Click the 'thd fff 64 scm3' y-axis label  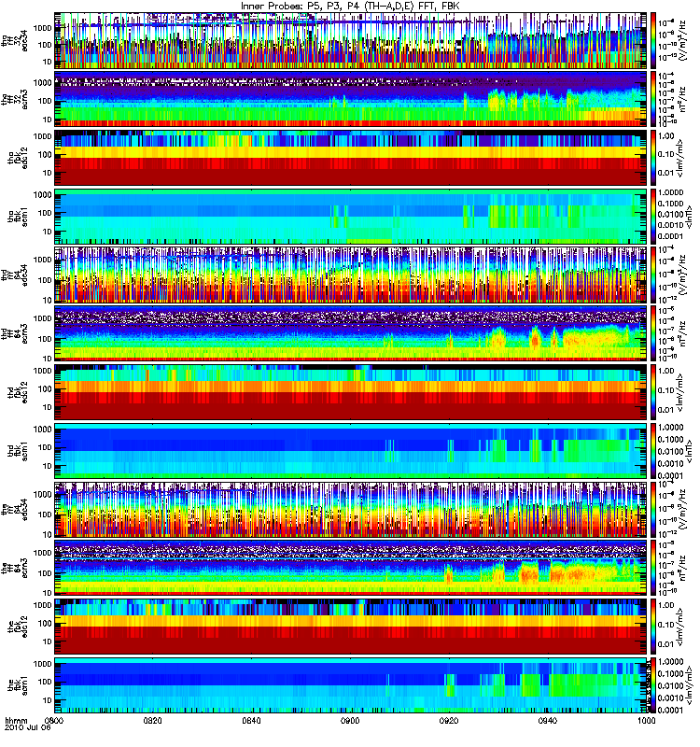click(x=14, y=333)
